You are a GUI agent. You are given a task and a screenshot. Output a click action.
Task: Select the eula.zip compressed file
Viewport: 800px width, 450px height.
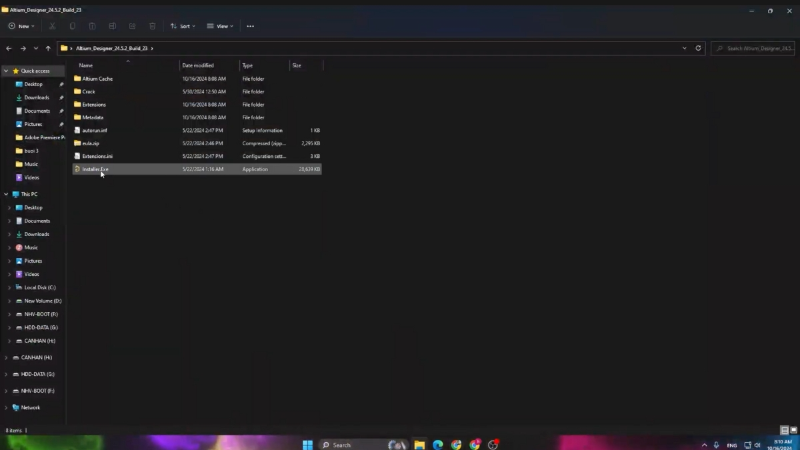click(x=197, y=143)
